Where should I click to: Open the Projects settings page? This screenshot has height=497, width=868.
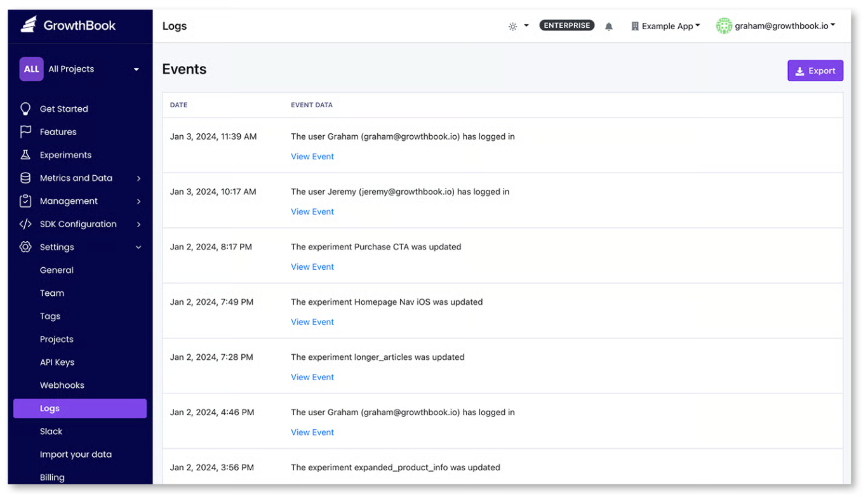(57, 339)
